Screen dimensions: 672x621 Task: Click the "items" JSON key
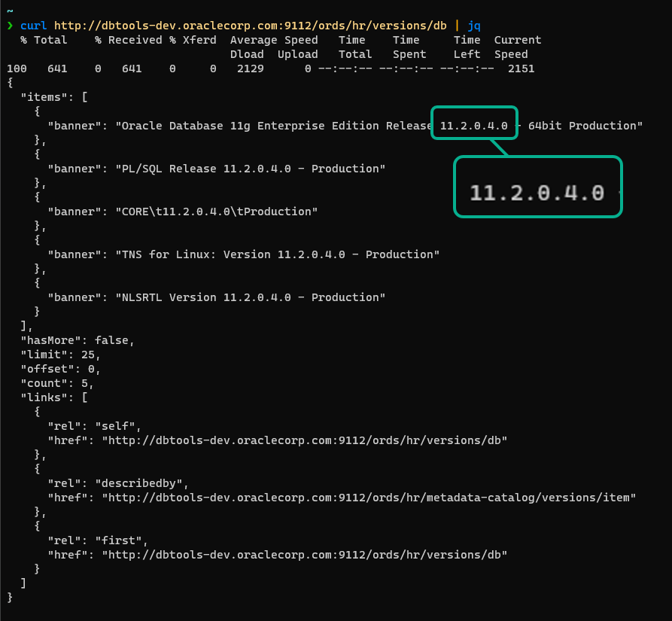(47, 97)
